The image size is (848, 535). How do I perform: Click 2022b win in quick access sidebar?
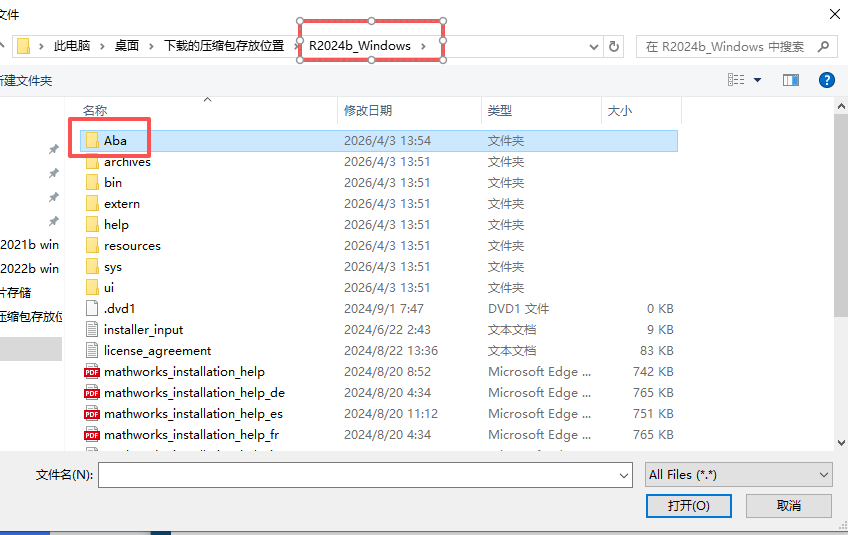(x=30, y=268)
